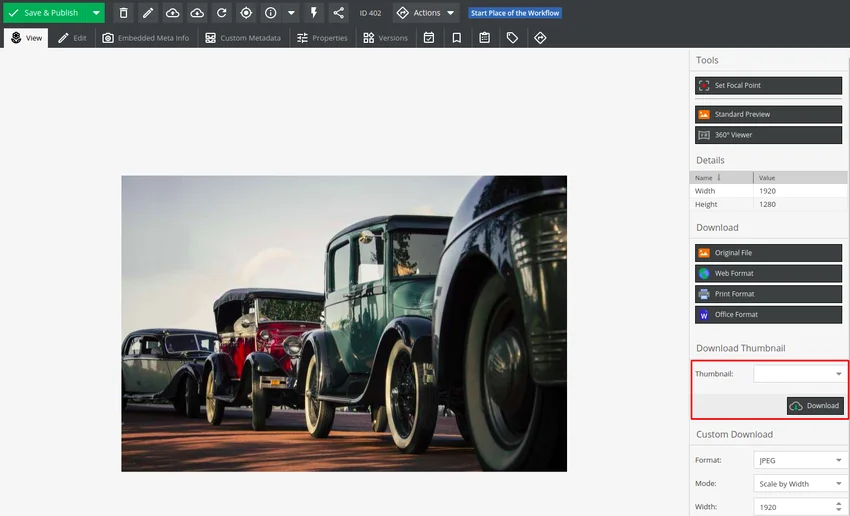Viewport: 850px width, 516px height.
Task: Open the bookmark tab icon
Action: (x=456, y=38)
